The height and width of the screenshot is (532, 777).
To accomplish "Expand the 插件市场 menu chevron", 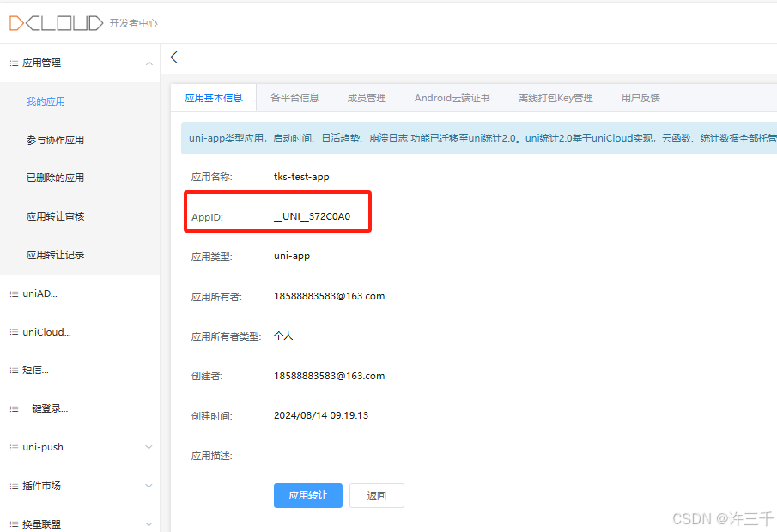I will [x=149, y=486].
